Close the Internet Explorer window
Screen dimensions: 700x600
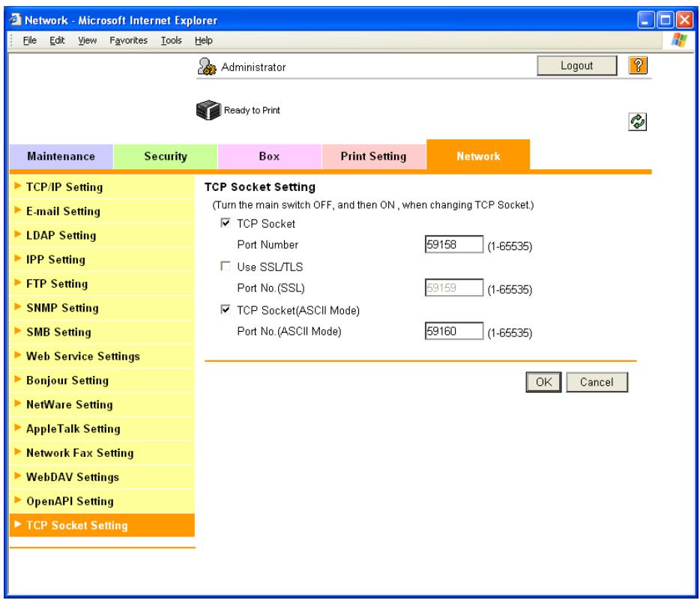point(684,20)
